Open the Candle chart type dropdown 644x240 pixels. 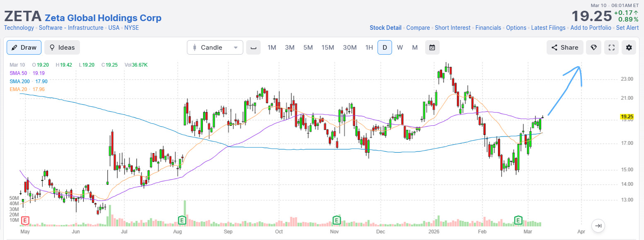[215, 48]
